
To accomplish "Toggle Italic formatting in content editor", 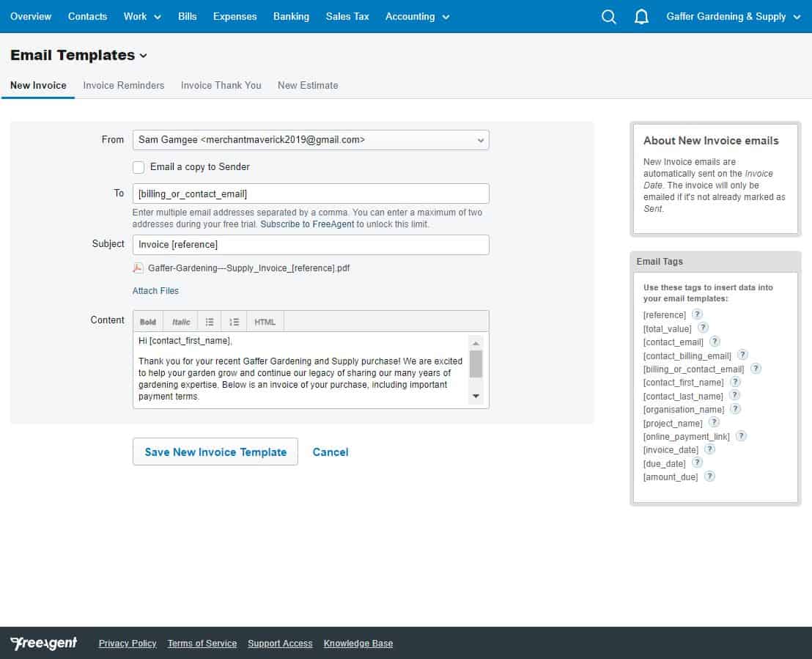I will coord(181,322).
